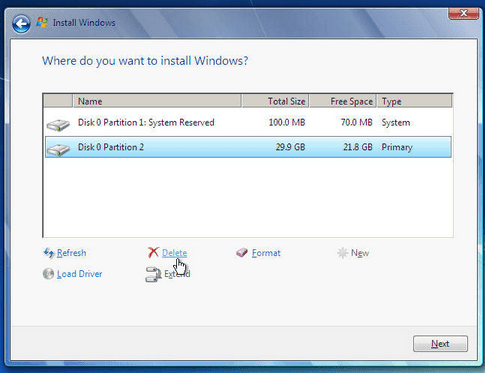Click the Extend drive icon

click(153, 274)
